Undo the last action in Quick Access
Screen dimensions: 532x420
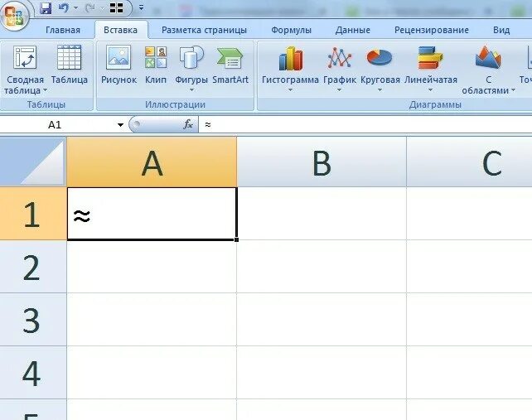64,8
